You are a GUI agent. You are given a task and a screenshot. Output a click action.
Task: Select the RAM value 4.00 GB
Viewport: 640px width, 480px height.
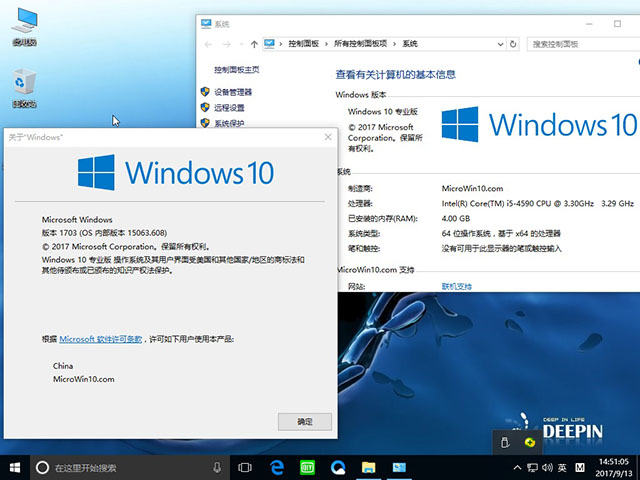(x=456, y=218)
